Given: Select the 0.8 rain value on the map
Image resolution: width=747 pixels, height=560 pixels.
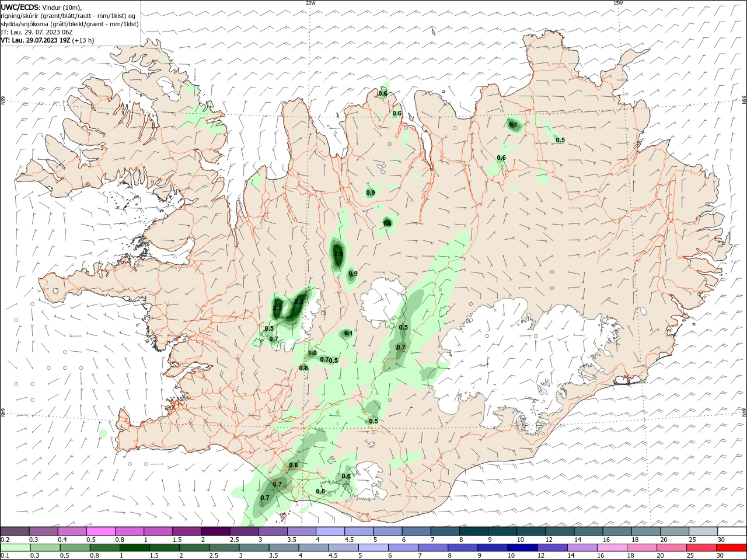Looking at the screenshot, I should pyautogui.click(x=303, y=367).
